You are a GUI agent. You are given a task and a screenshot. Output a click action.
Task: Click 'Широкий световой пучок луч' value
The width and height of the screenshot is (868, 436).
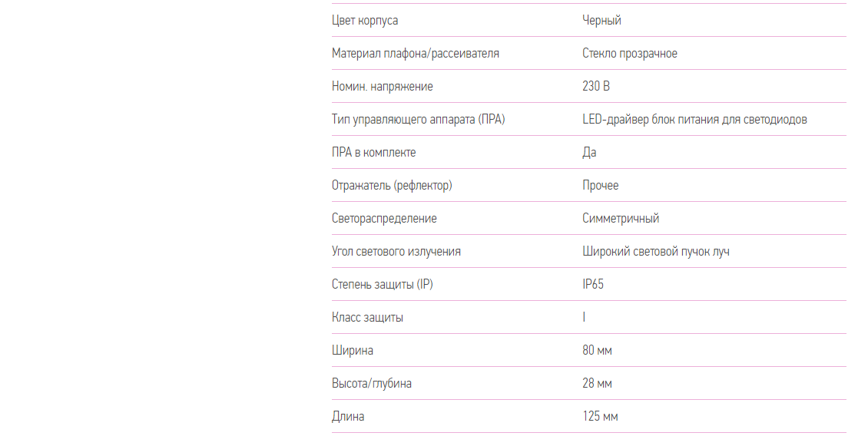pos(656,252)
